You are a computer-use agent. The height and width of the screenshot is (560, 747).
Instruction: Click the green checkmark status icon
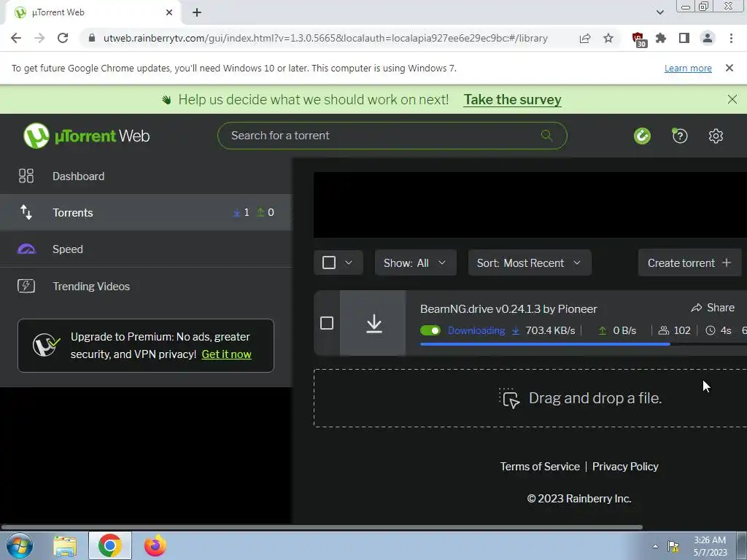(x=642, y=136)
